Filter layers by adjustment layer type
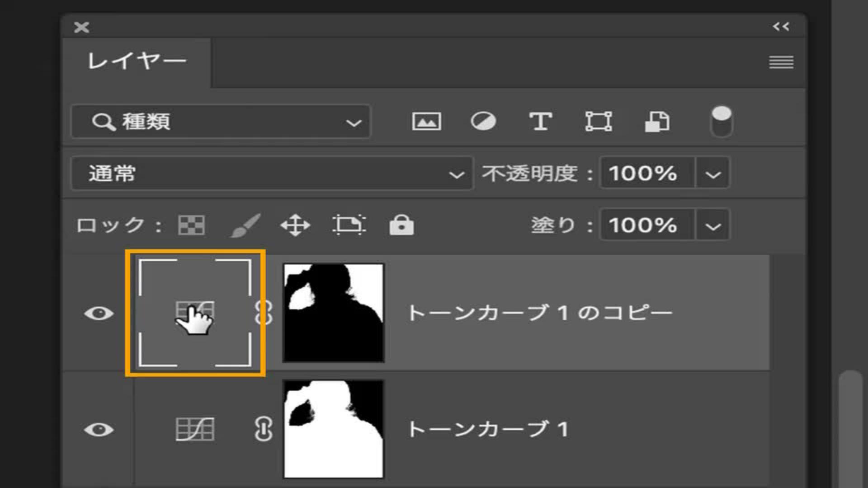The width and height of the screenshot is (868, 488). pos(483,122)
